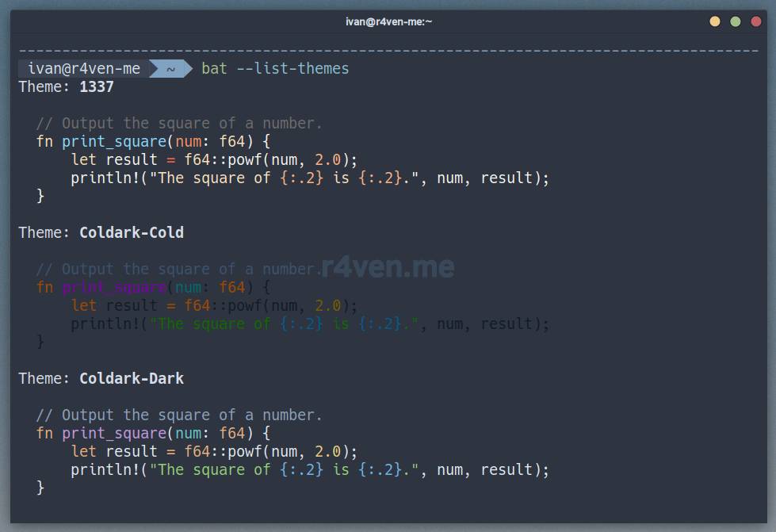Click the yellow minimize window button
Viewport: 776px width, 532px height.
[715, 21]
